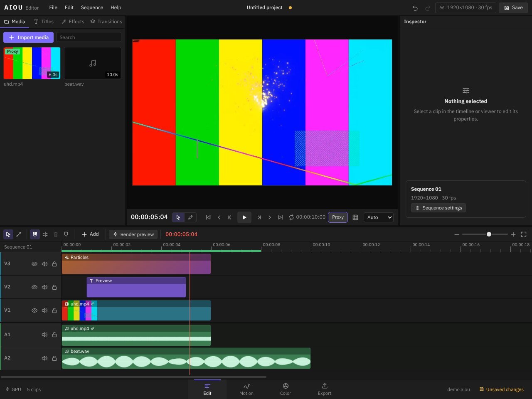The image size is (532, 399).
Task: Hide track V2 using eye icon
Action: point(34,287)
